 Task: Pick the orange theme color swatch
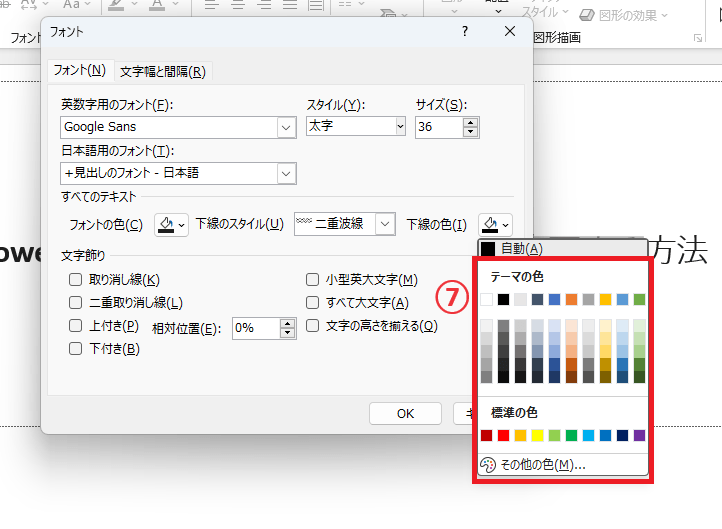(571, 300)
